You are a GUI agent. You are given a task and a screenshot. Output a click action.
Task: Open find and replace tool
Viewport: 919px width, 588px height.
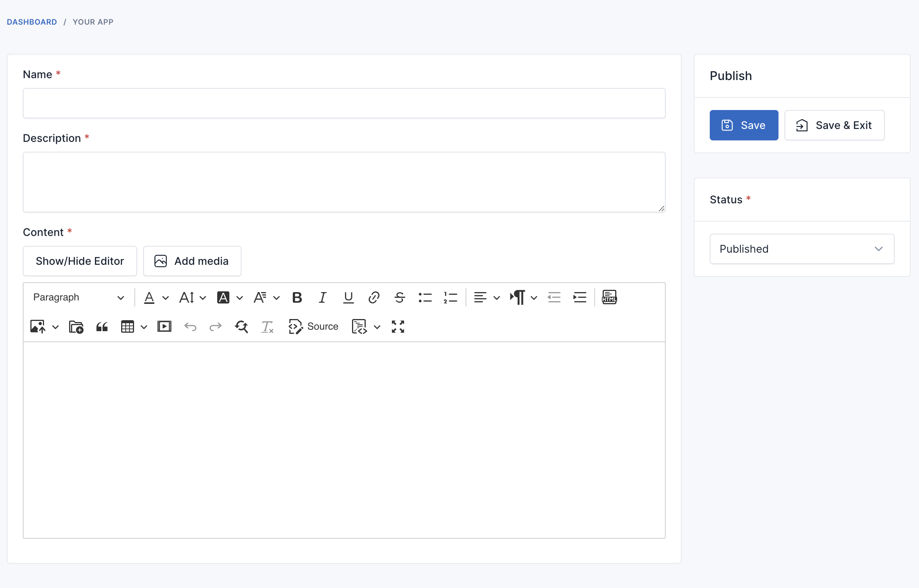[242, 327]
